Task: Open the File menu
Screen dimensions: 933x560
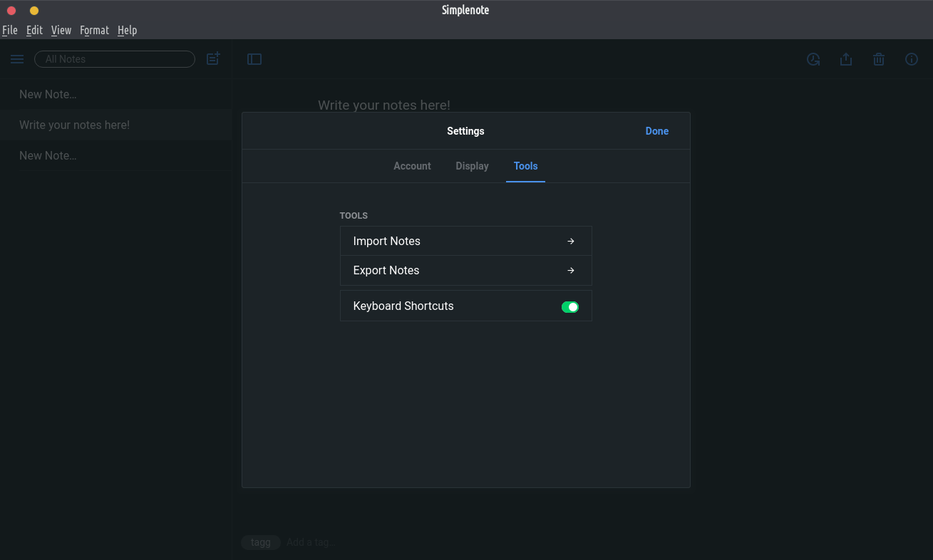Action: click(x=10, y=30)
